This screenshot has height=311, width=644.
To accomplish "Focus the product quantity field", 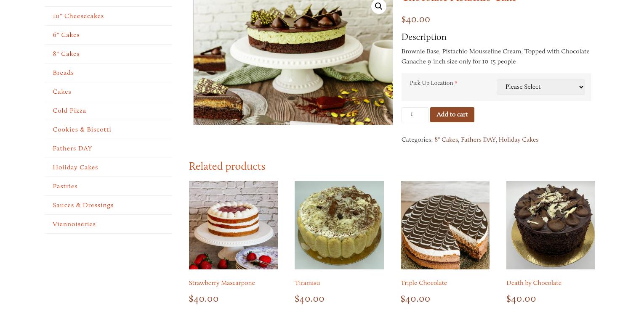I will point(415,115).
